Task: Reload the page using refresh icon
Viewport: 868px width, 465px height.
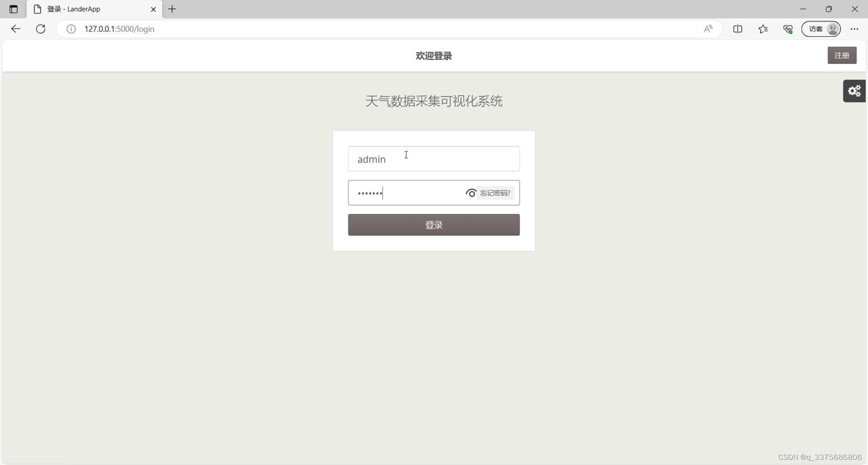Action: click(x=40, y=29)
